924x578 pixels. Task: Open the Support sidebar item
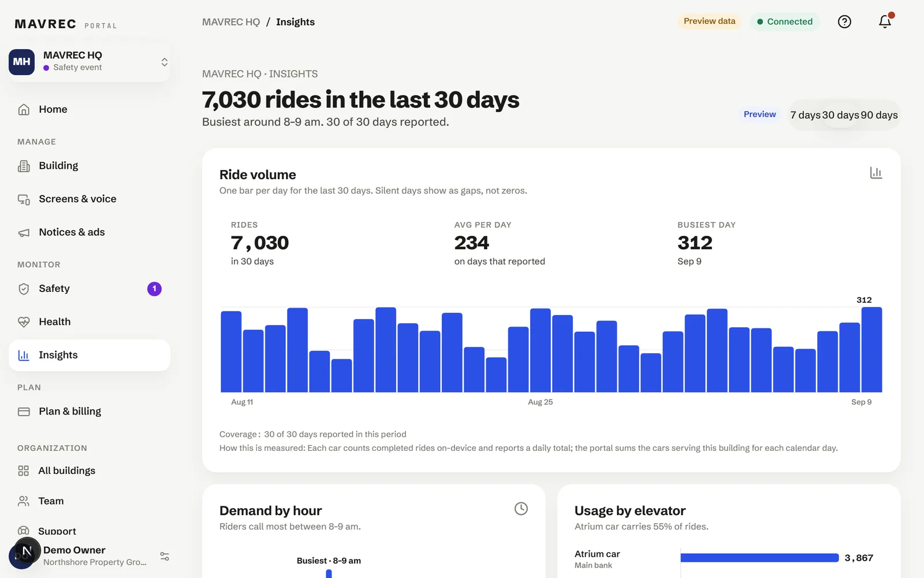[90, 531]
